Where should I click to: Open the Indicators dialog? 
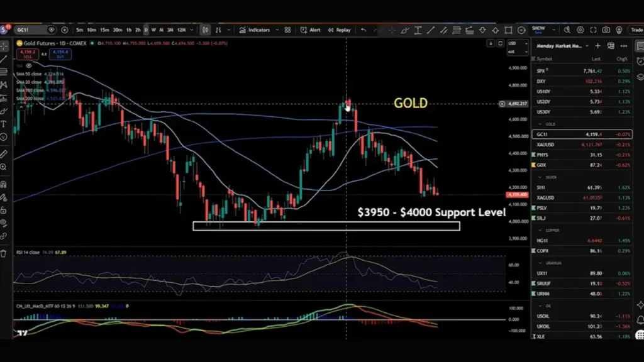(255, 30)
